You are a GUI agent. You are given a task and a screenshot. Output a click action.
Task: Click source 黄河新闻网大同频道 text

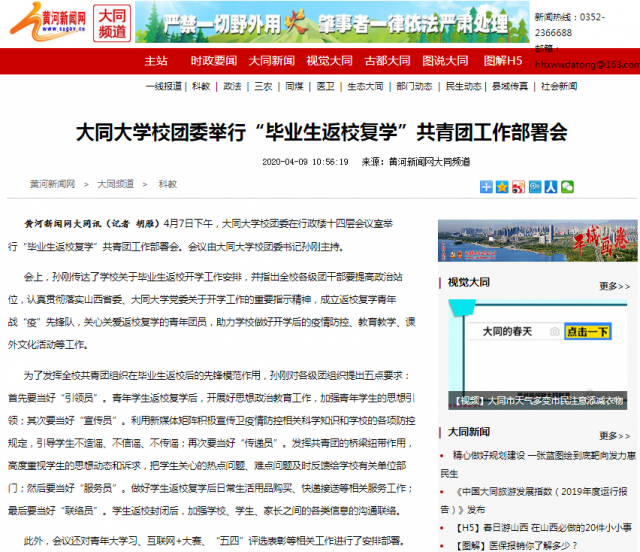click(x=416, y=162)
